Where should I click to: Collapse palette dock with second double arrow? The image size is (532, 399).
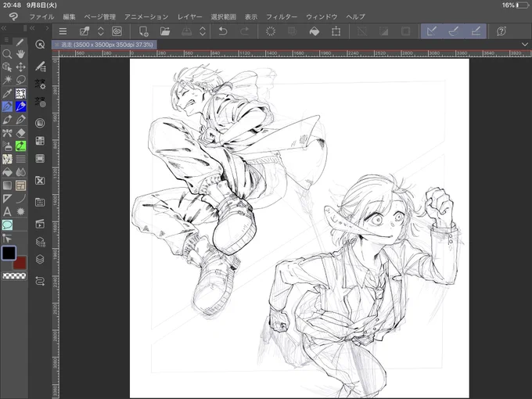coord(32,28)
